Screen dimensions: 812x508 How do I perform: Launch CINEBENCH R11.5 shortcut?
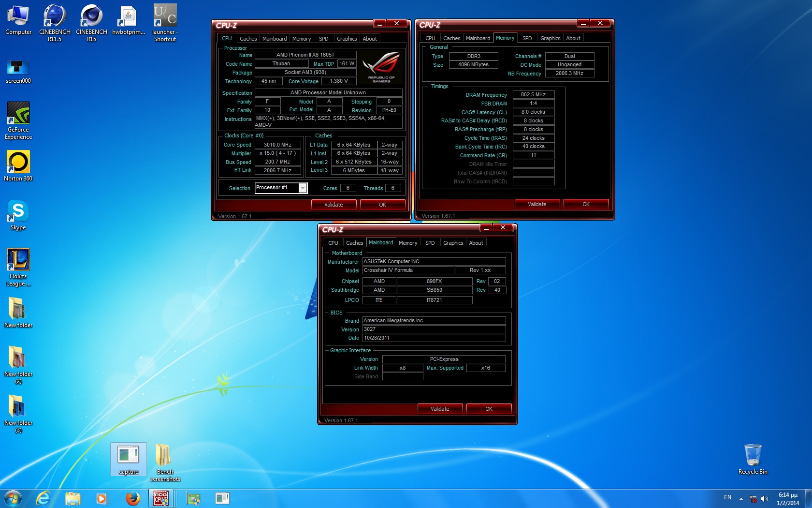(x=55, y=22)
